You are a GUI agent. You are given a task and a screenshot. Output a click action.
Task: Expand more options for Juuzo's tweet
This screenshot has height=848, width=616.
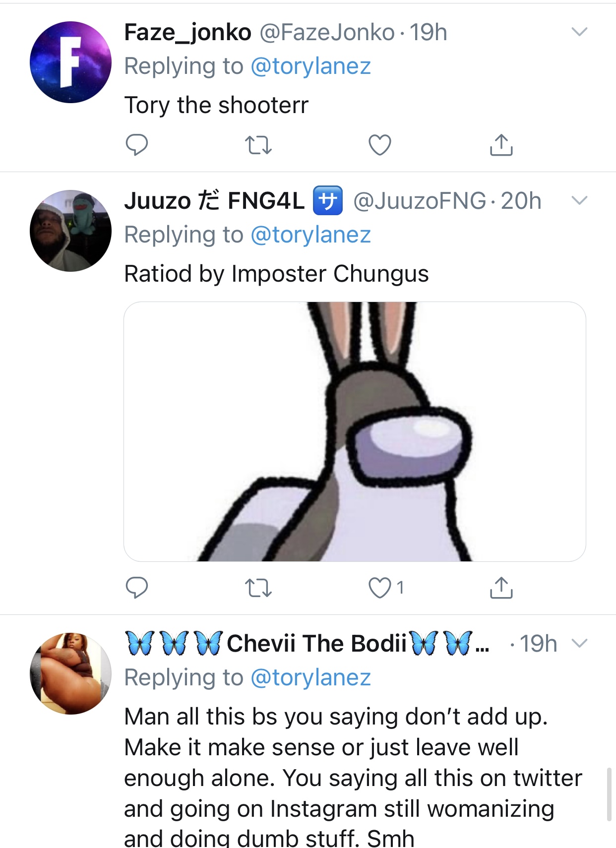tap(579, 201)
